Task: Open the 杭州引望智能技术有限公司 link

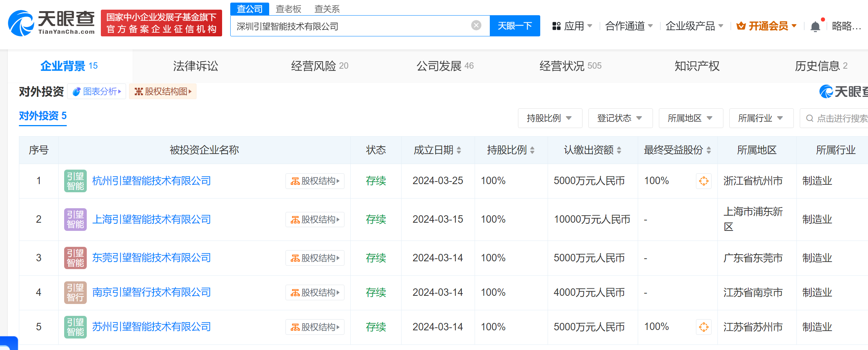Action: (x=151, y=181)
